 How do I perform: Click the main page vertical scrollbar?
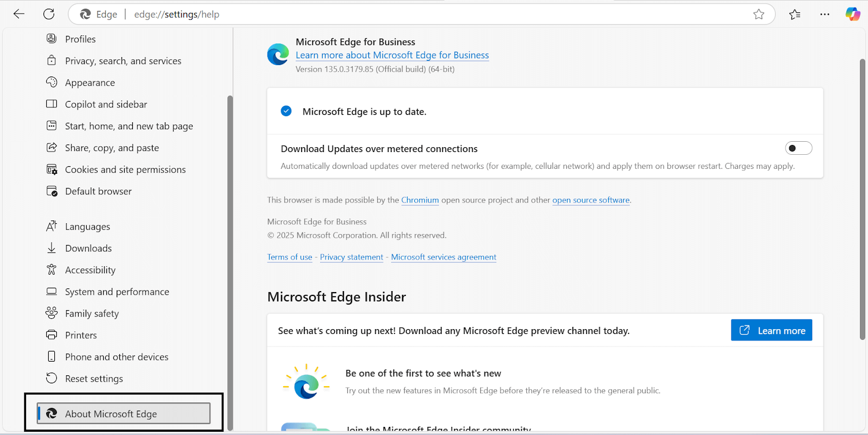coord(862,199)
